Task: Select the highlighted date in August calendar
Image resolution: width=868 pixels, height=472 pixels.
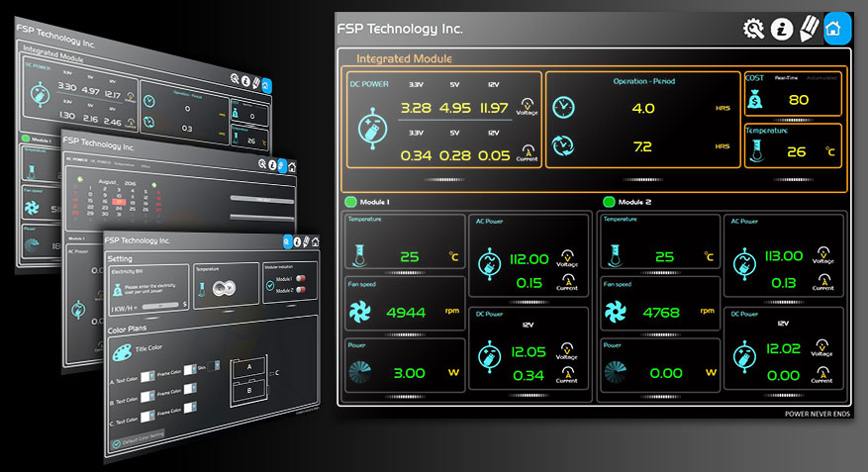Action: tap(119, 203)
